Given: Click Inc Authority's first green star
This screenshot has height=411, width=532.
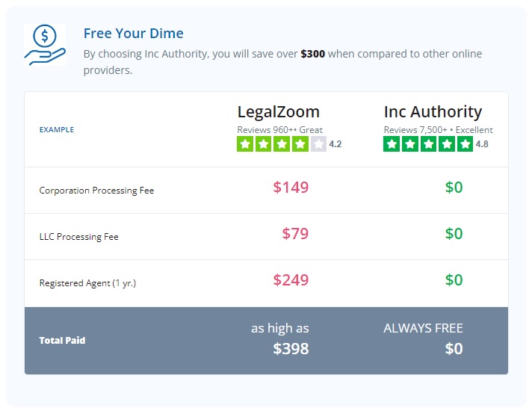Looking at the screenshot, I should 392,144.
